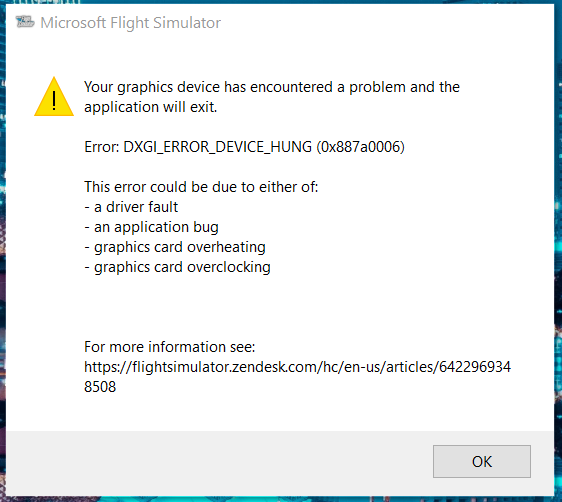This screenshot has height=502, width=562.
Task: Click the Flight Simulator title bar icon
Action: tap(25, 22)
